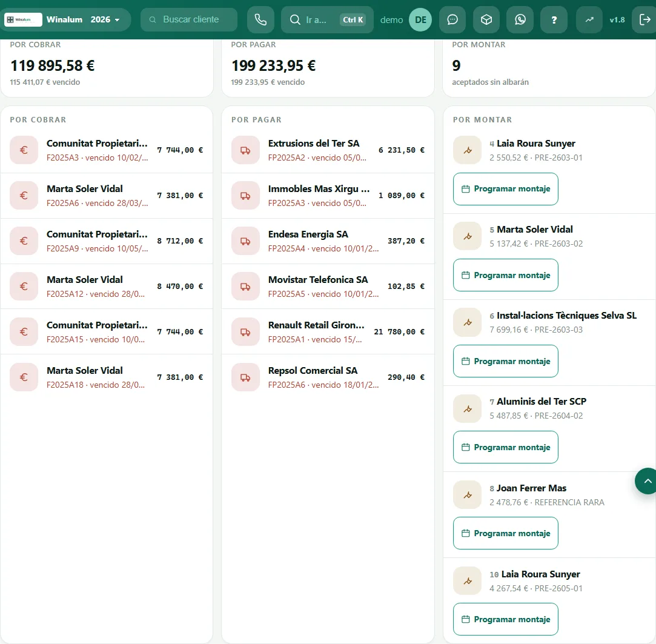This screenshot has width=656, height=644.
Task: Click the DE user avatar
Action: 420,19
